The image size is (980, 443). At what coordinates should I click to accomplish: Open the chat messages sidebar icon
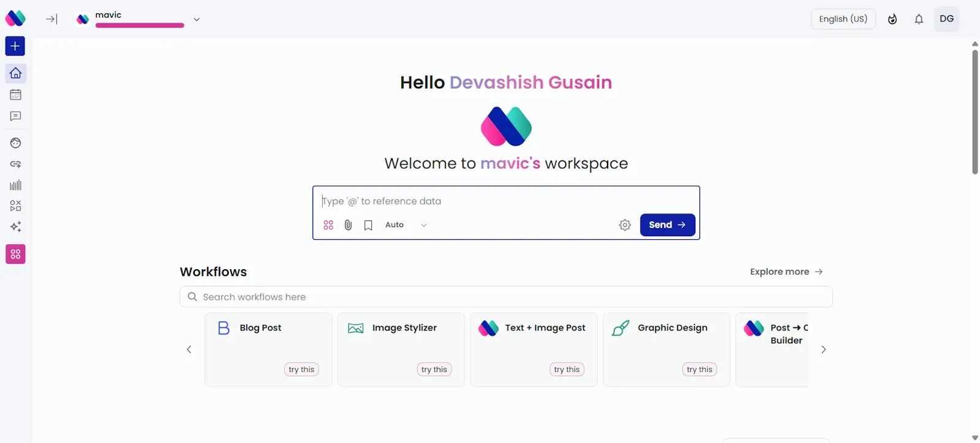(x=15, y=116)
